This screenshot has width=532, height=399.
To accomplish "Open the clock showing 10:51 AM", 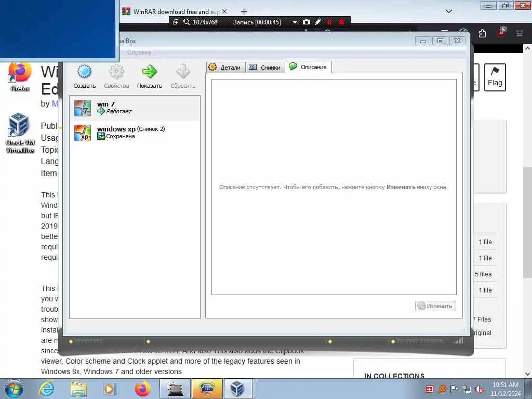I will coord(506,389).
